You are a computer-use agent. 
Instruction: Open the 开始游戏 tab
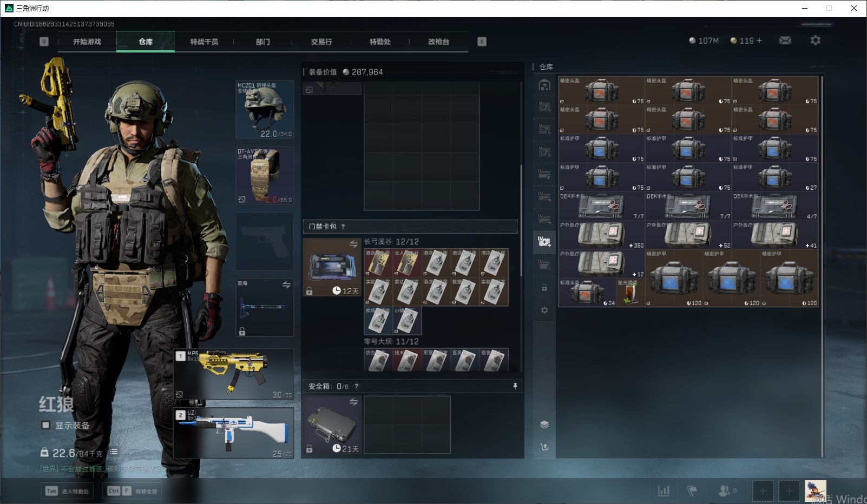(87, 42)
